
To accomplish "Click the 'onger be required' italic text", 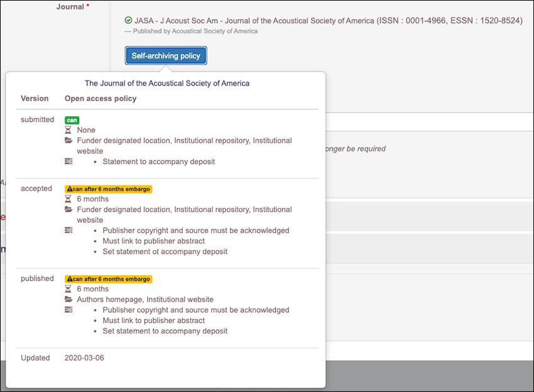I will click(356, 149).
